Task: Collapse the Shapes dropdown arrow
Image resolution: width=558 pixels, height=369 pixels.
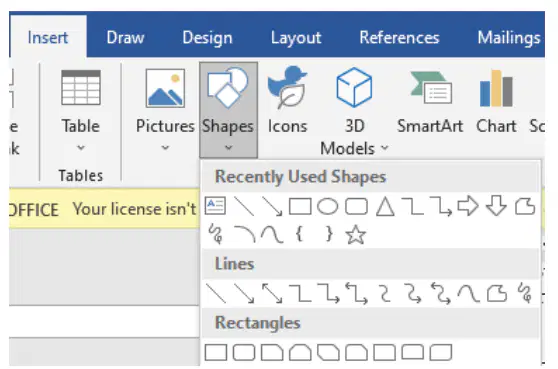Action: 228,147
